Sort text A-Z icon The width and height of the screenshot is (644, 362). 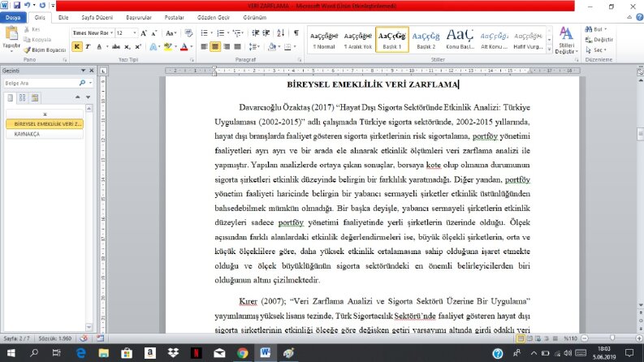(280, 32)
